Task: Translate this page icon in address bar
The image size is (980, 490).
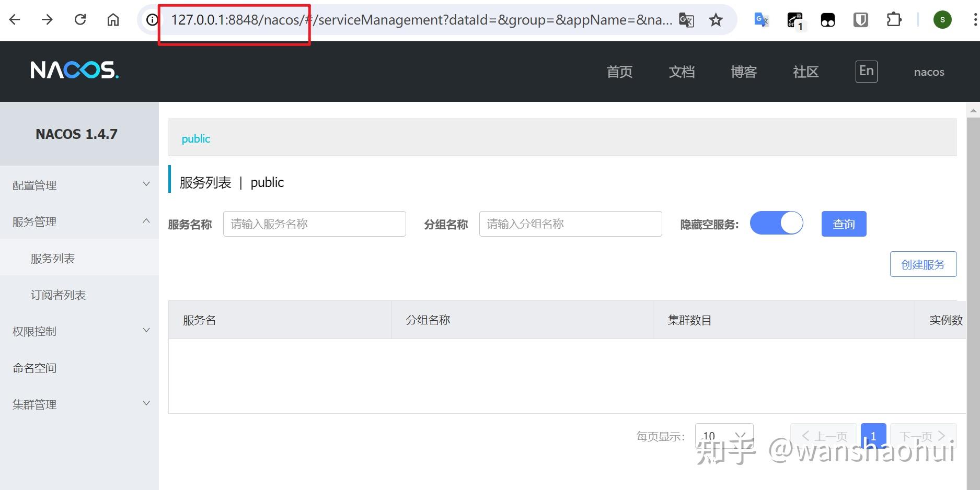Action: 686,20
